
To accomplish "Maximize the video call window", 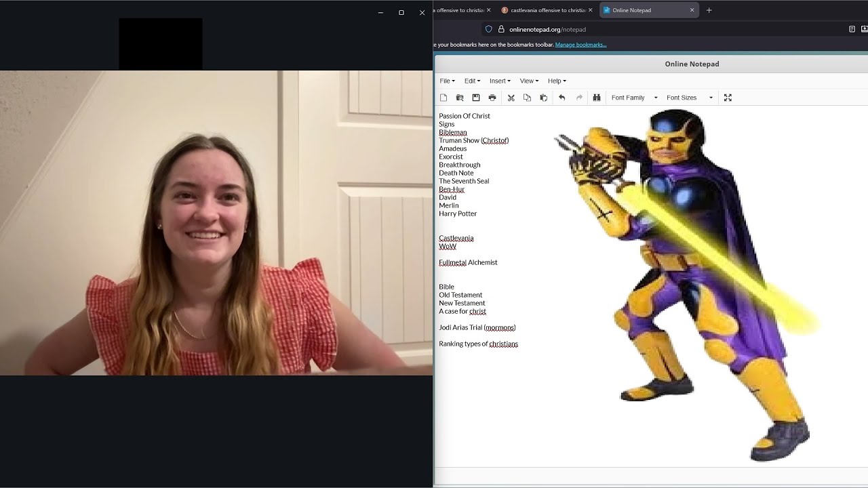I will (401, 12).
